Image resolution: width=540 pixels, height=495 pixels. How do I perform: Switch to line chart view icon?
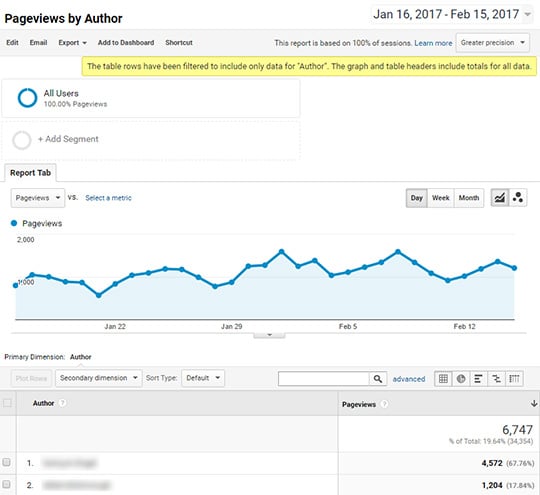[x=500, y=198]
